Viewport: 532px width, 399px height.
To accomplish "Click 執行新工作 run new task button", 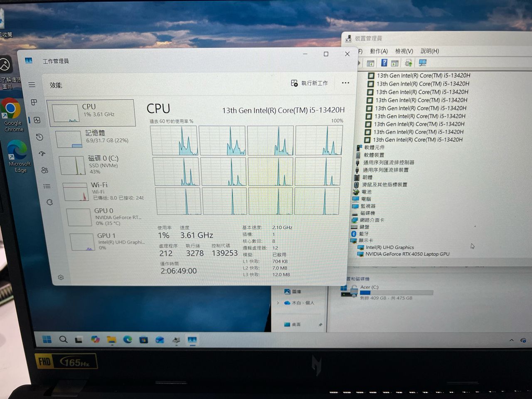I will [310, 83].
